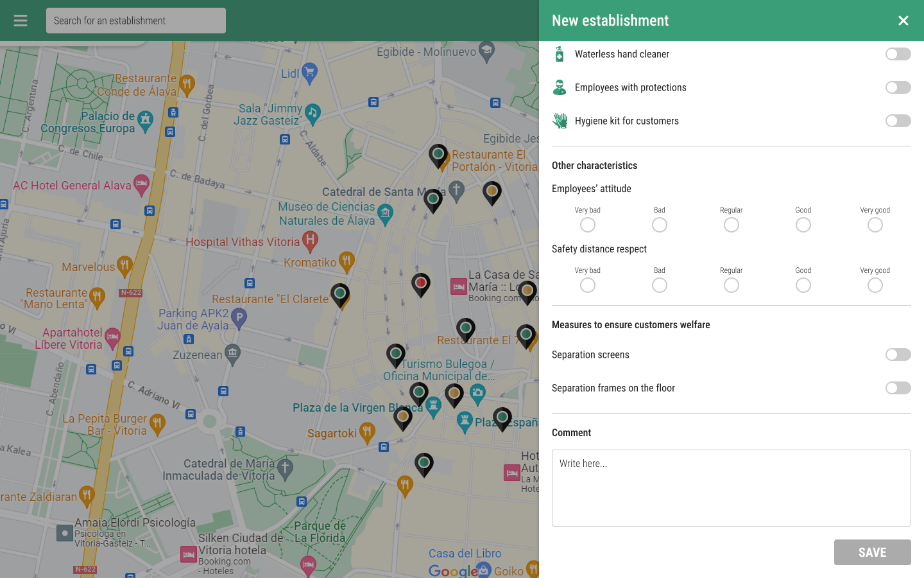Select Very good for Employees' attitude
Screen dimensions: 924x578
875,225
